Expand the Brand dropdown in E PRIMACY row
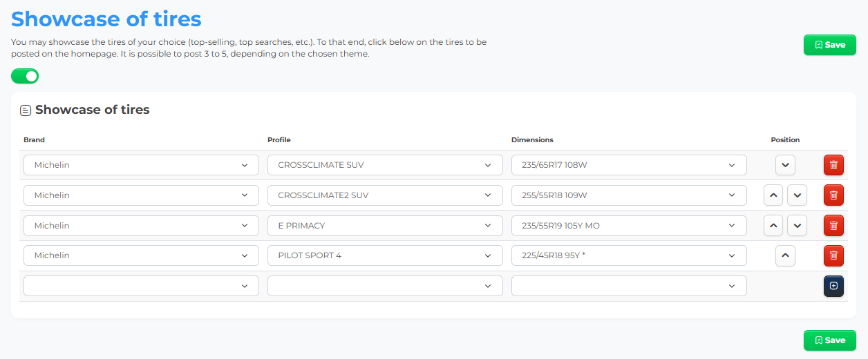Image resolution: width=868 pixels, height=359 pixels. 141,226
